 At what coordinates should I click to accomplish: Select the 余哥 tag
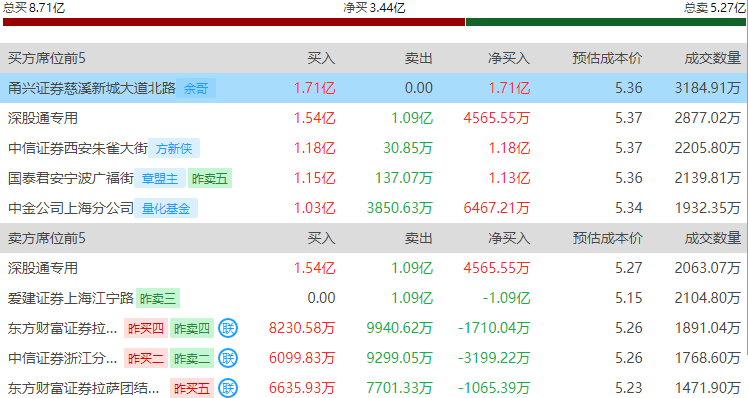(196, 88)
